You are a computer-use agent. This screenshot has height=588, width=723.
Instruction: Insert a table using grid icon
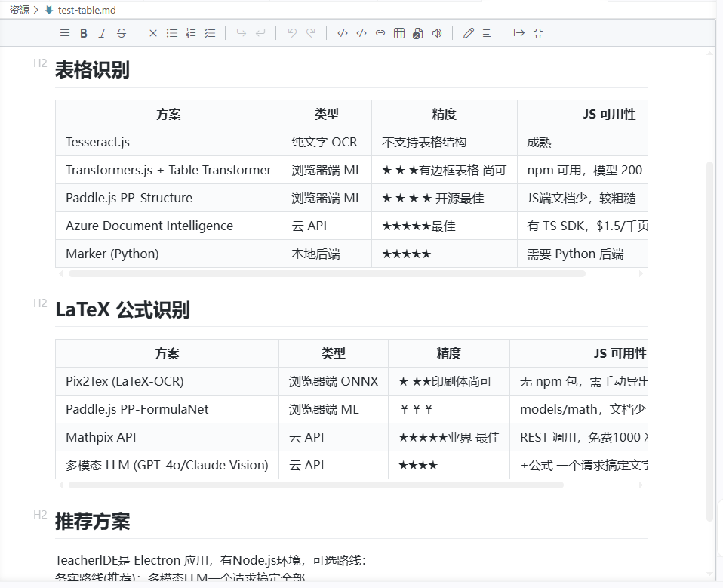click(399, 33)
